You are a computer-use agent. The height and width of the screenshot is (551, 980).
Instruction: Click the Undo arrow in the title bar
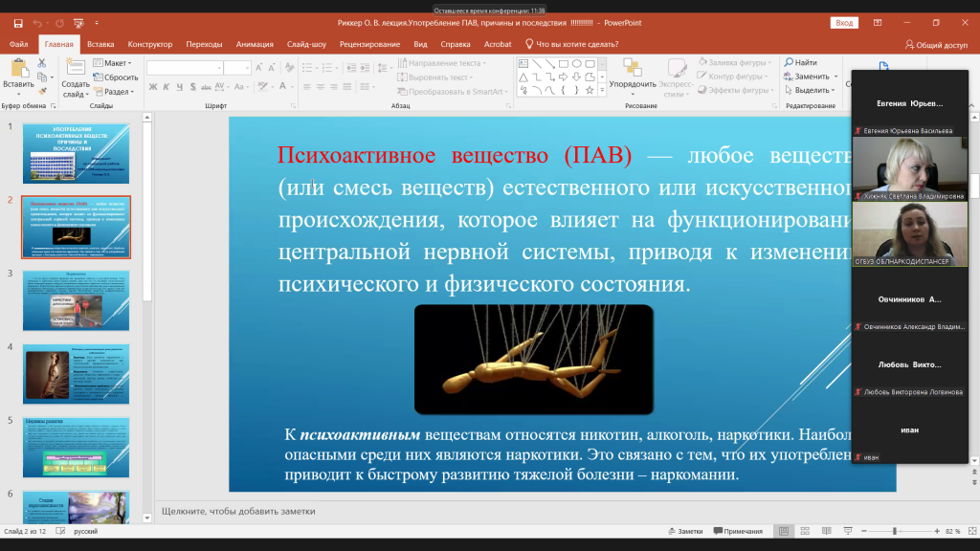[37, 23]
